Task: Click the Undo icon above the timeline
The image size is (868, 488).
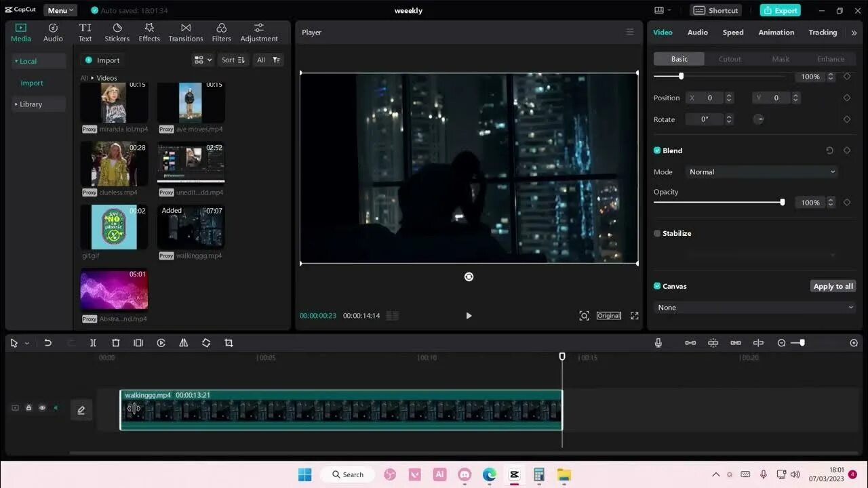Action: coord(47,343)
